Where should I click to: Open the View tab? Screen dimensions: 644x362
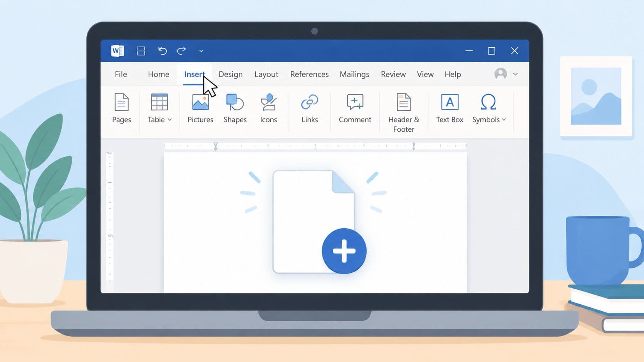[425, 74]
